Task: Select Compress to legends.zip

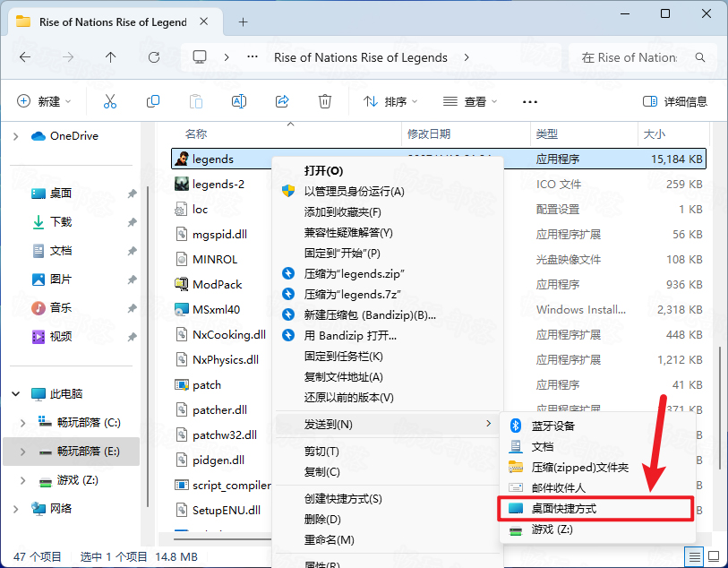Action: click(355, 274)
